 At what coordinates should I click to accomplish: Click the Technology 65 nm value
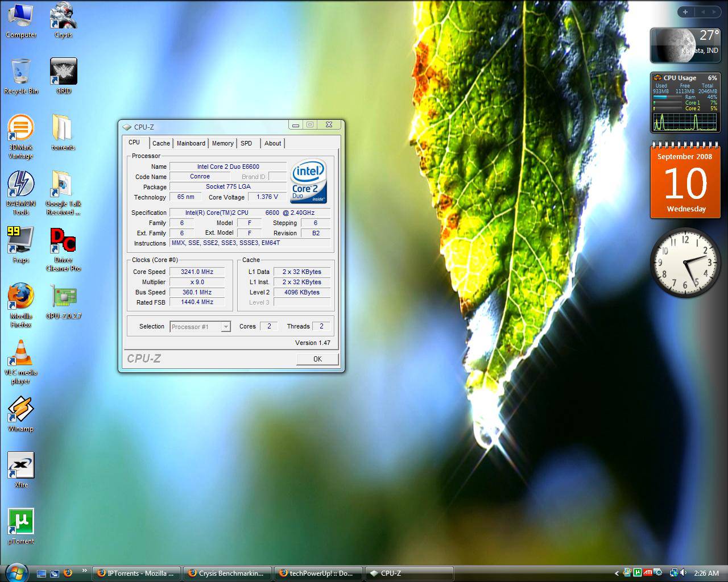click(x=185, y=197)
